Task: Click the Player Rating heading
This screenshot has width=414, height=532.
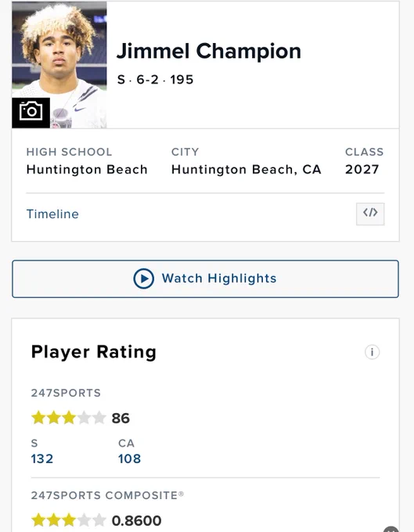Action: [94, 352]
